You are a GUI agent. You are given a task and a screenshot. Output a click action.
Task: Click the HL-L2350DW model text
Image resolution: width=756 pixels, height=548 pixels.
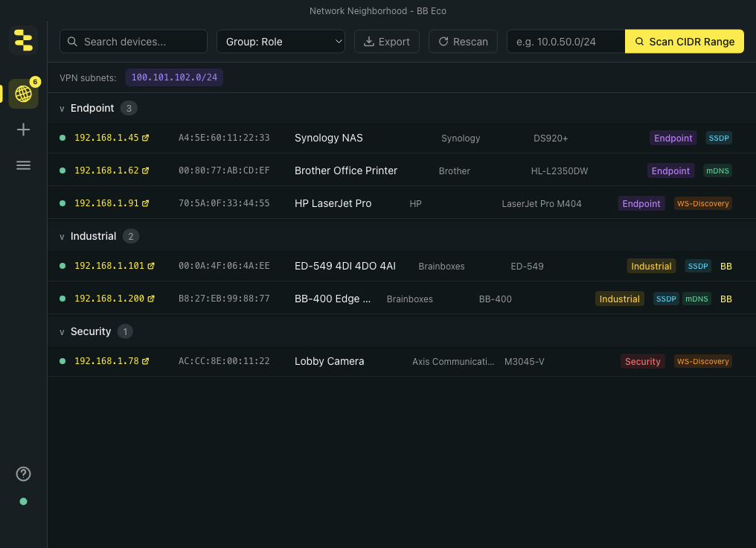[x=560, y=171]
